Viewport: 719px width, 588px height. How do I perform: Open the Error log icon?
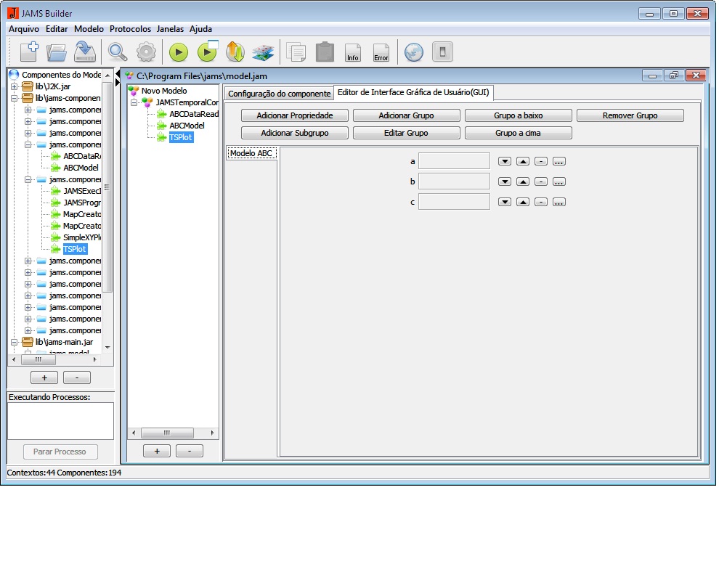point(381,52)
